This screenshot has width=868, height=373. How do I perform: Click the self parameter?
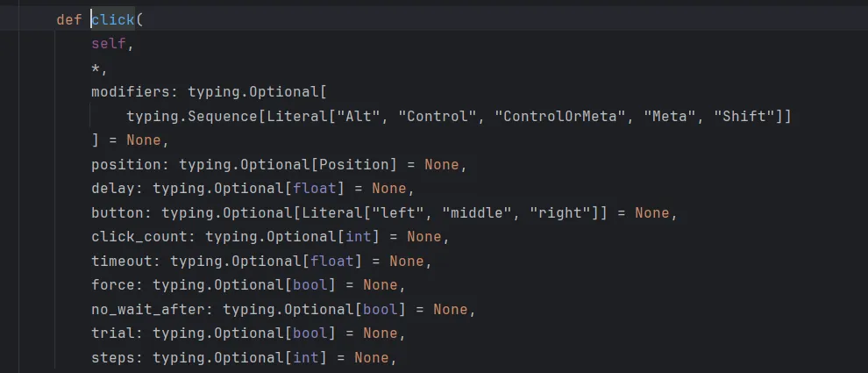[109, 44]
